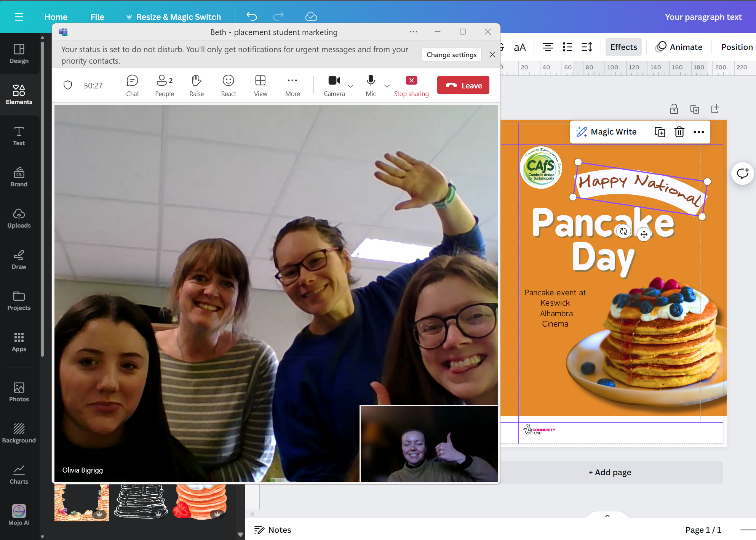This screenshot has height=540, width=756.
Task: Click the undo arrow in Canva header
Action: click(252, 16)
